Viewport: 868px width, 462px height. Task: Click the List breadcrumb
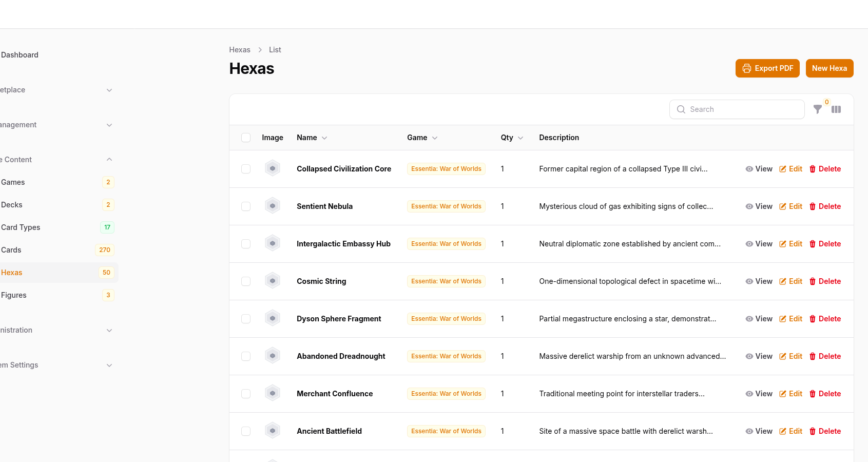tap(275, 50)
